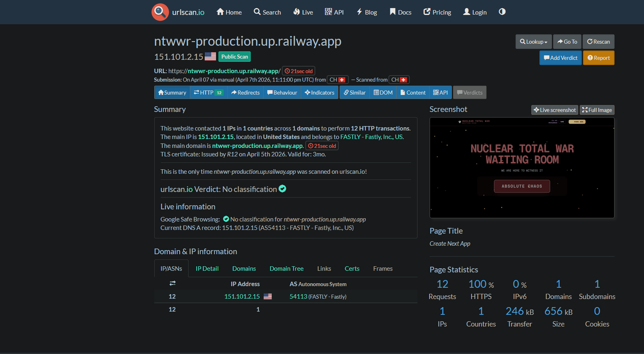644x354 pixels.
Task: Open the Pricing page
Action: (x=437, y=12)
